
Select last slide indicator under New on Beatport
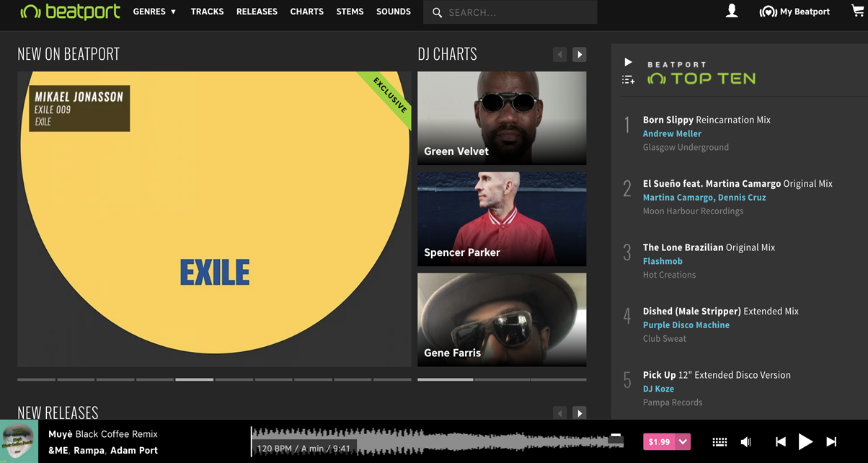coord(392,379)
